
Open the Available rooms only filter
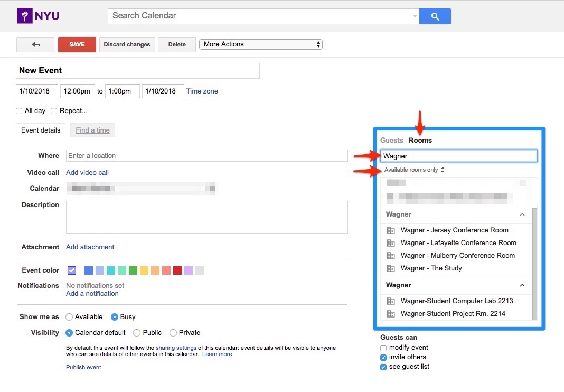coord(415,170)
